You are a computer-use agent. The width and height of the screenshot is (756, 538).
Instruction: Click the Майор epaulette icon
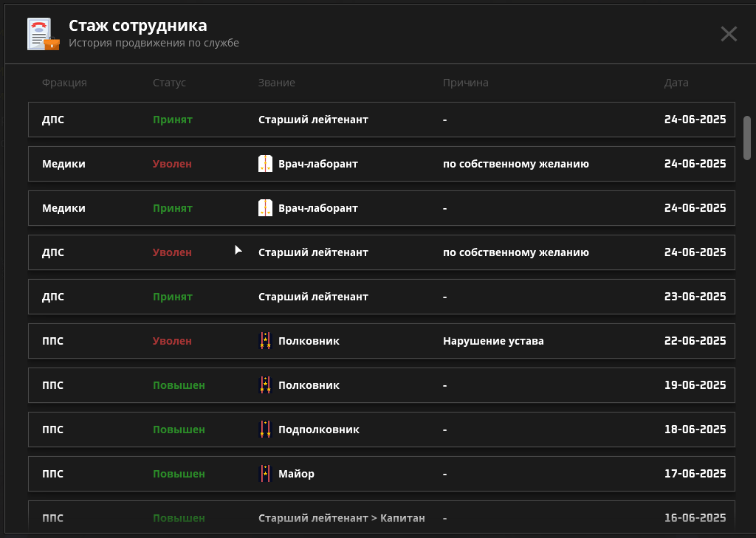(x=265, y=474)
